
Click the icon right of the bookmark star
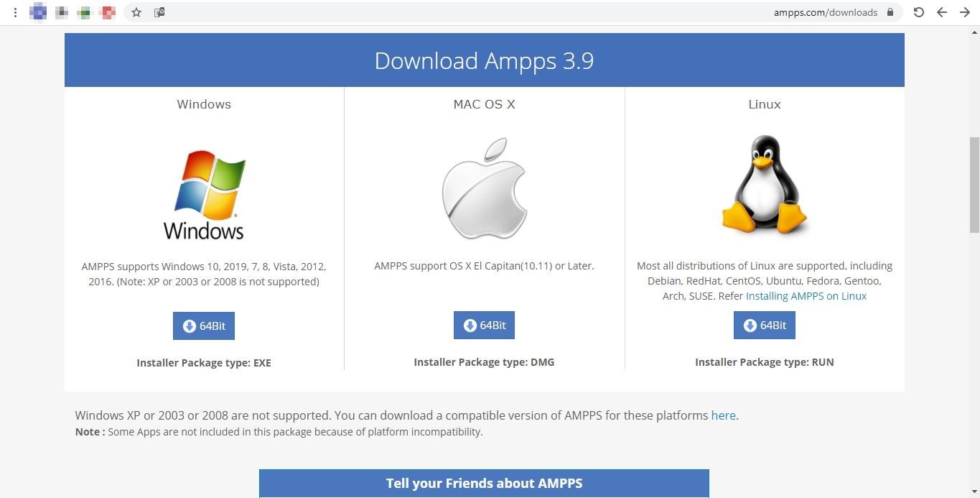159,12
